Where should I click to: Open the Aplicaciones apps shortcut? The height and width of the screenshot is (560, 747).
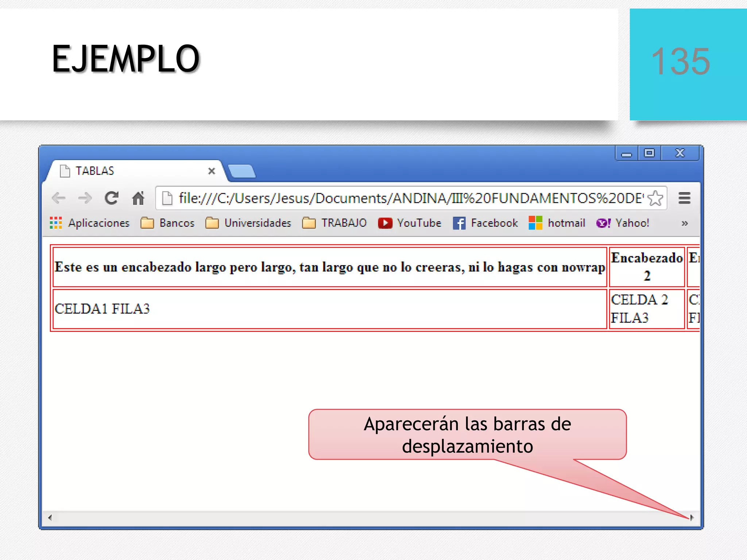click(90, 223)
